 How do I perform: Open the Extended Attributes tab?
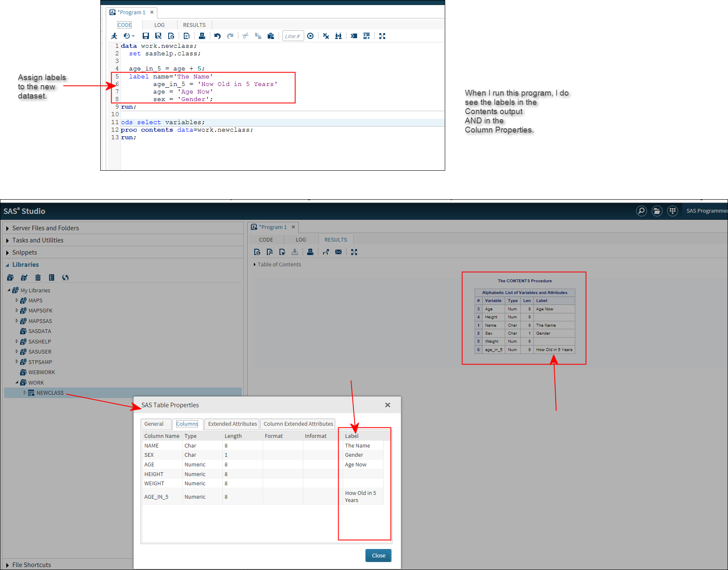(232, 424)
